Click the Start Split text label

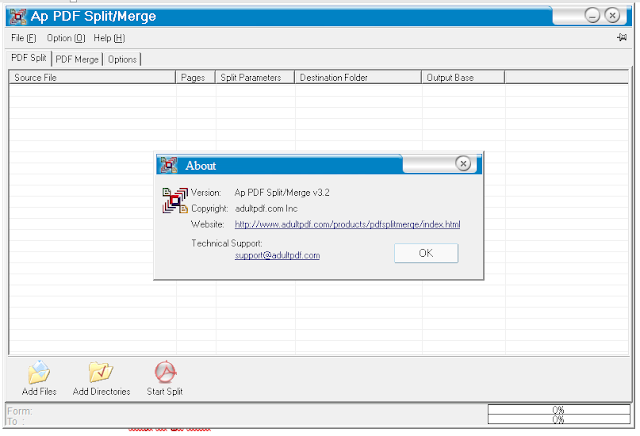[x=165, y=392]
